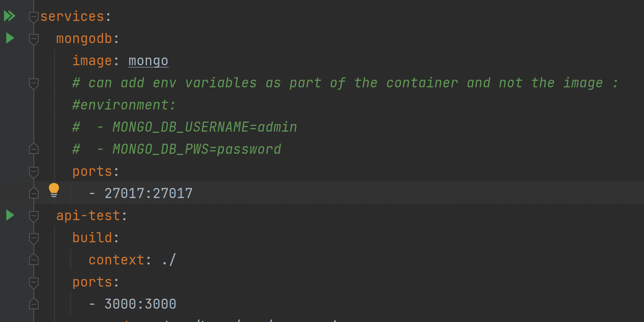Run the api-test service gutter arrow

tap(10, 215)
